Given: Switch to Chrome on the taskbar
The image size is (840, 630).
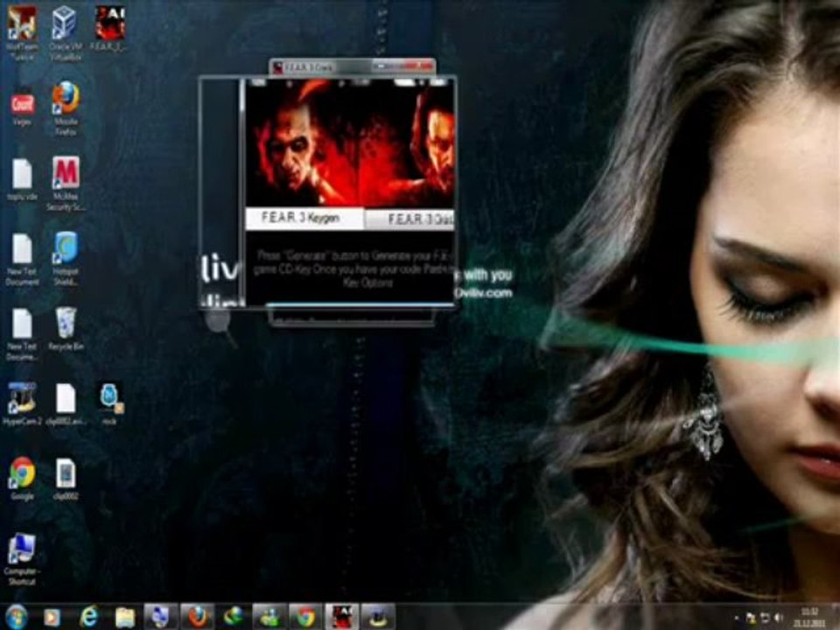Looking at the screenshot, I should (306, 617).
